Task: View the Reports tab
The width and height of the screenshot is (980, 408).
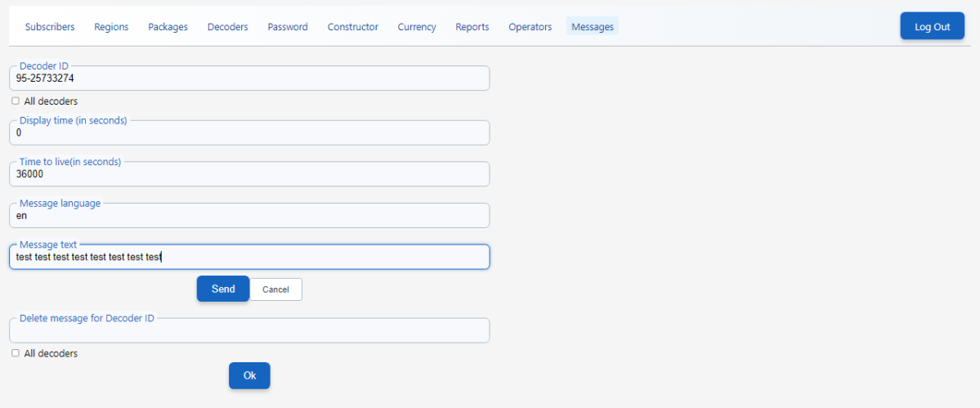Action: tap(472, 27)
